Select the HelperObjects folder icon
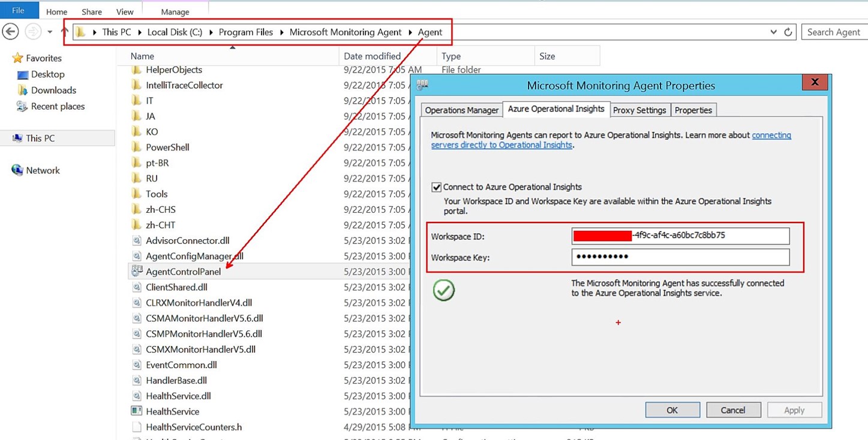The width and height of the screenshot is (868, 440). 136,70
